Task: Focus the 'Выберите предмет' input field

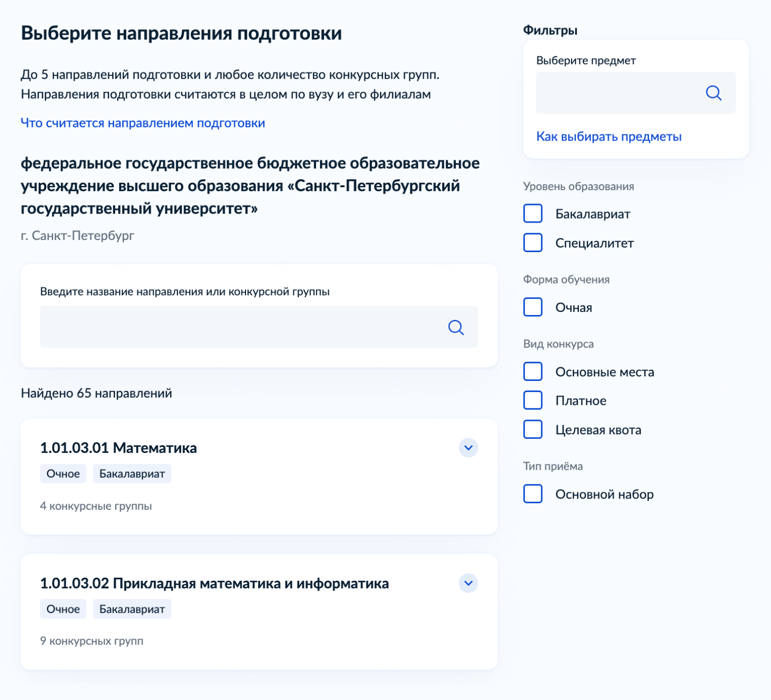Action: tap(636, 93)
